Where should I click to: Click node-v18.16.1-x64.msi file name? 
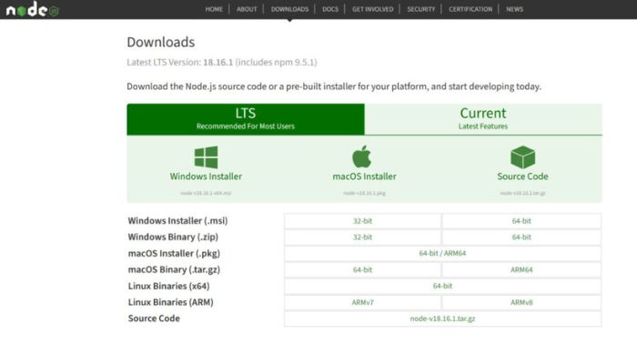[206, 193]
